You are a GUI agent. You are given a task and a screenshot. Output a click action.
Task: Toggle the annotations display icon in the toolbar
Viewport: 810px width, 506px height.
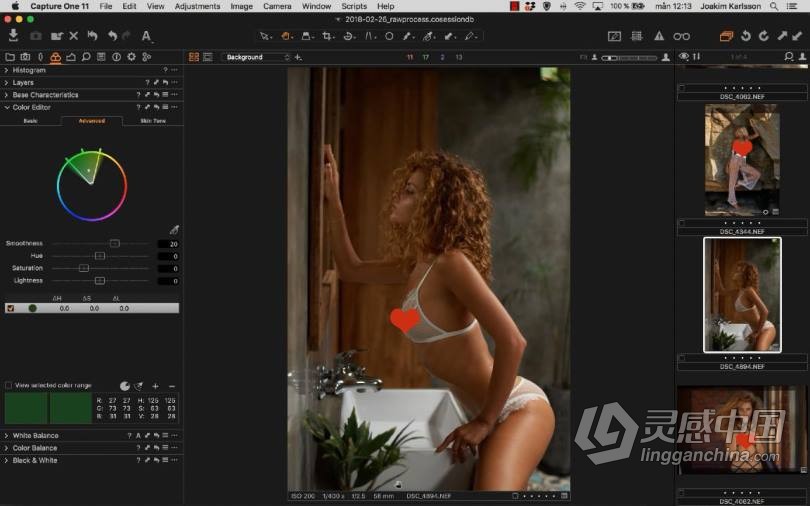click(x=614, y=36)
